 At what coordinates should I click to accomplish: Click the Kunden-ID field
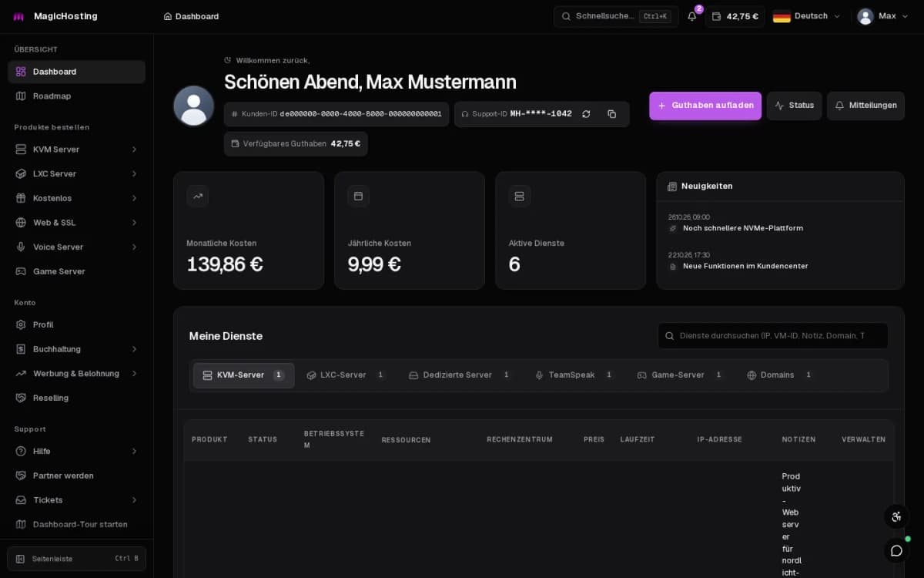tap(336, 114)
